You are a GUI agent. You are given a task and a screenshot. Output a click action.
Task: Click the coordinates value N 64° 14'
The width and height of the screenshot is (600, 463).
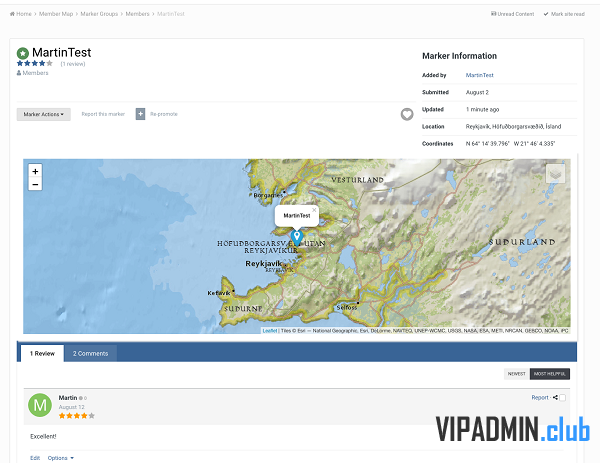click(x=510, y=143)
